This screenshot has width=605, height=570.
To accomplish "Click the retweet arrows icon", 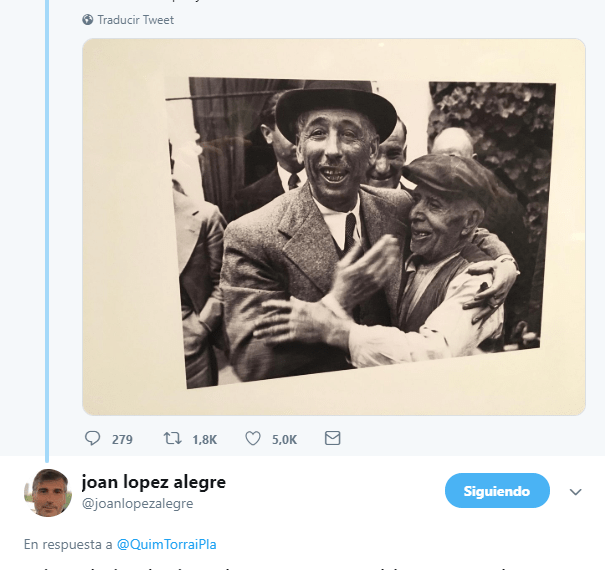I will (x=173, y=439).
